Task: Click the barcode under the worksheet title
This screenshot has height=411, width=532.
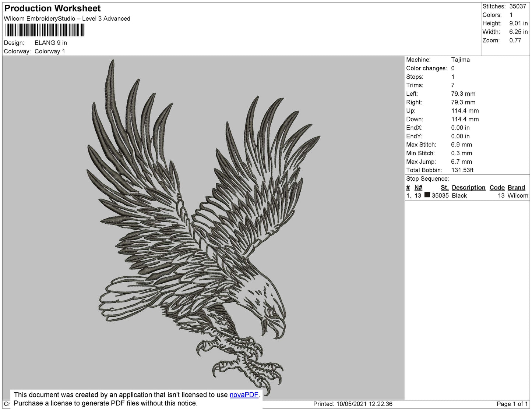Action: click(45, 30)
